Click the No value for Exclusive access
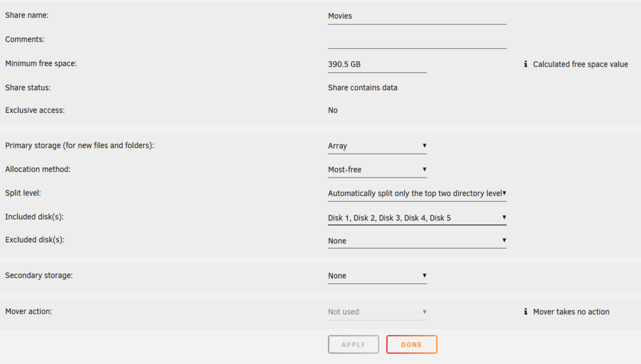This screenshot has height=364, width=641. (333, 110)
